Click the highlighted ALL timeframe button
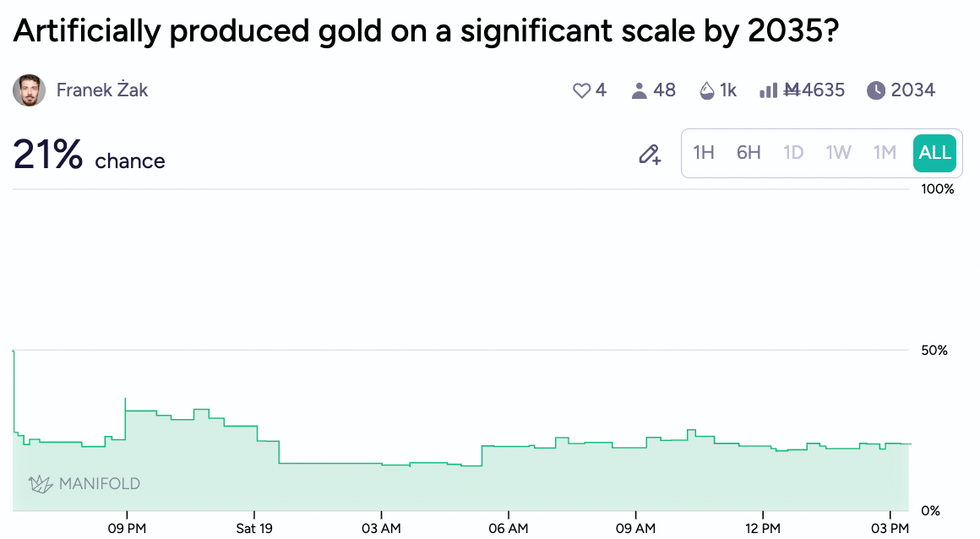 point(934,152)
